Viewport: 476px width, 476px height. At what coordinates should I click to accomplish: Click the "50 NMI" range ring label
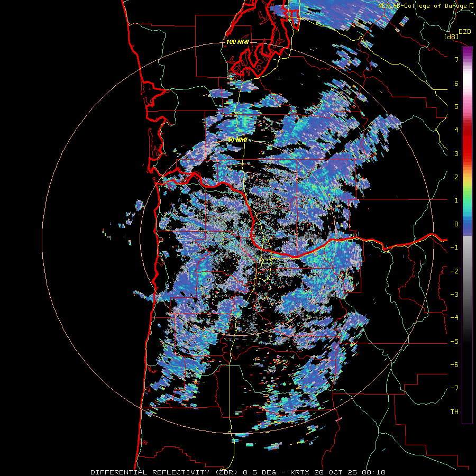237,140
